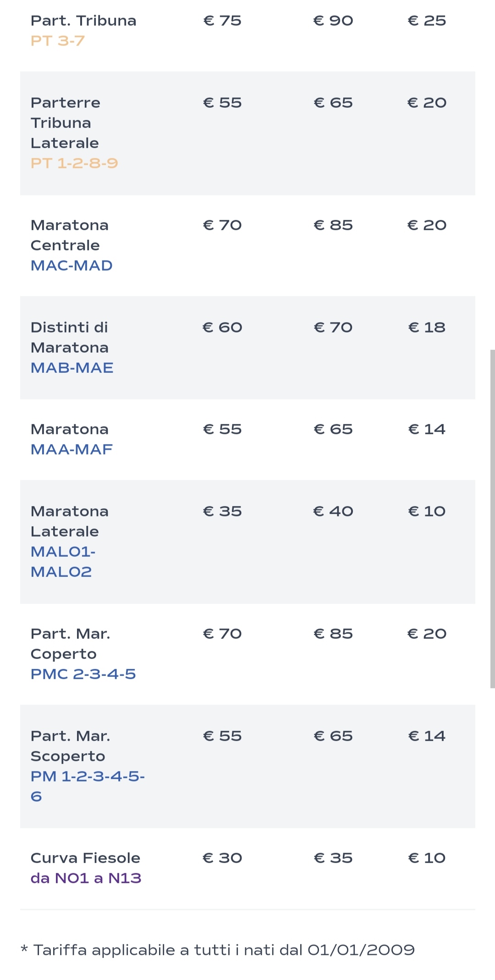Image resolution: width=495 pixels, height=980 pixels.
Task: Select the MAB-MAE sector code
Action: coord(72,368)
